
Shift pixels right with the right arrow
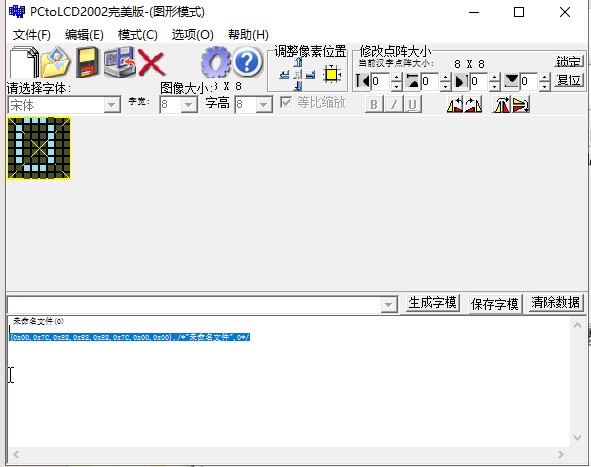point(310,75)
